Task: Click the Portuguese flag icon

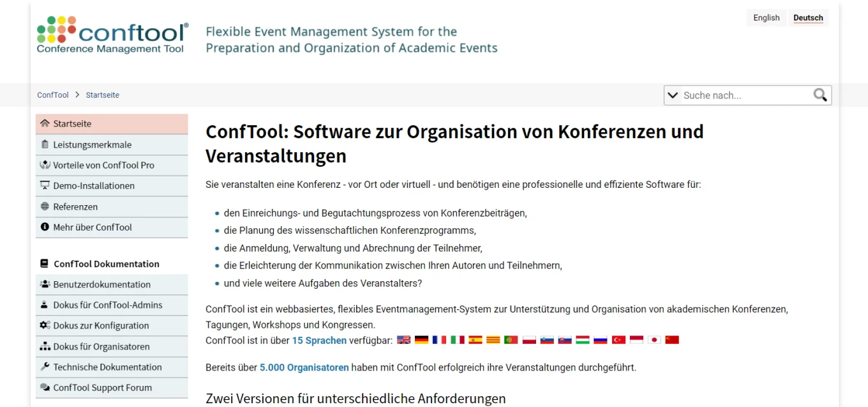Action: [x=511, y=340]
